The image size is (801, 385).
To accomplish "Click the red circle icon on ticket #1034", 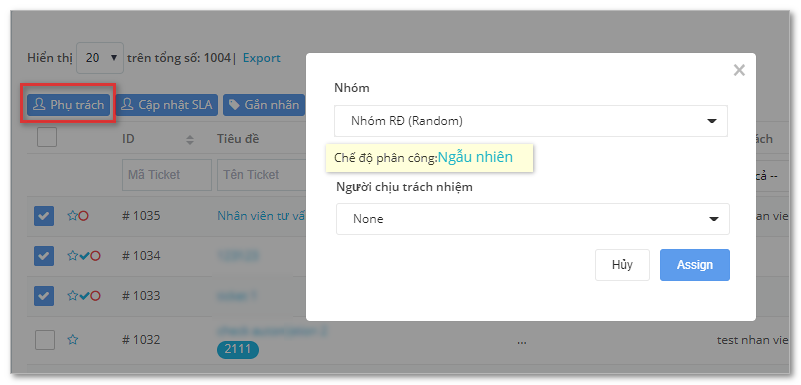I will click(96, 256).
